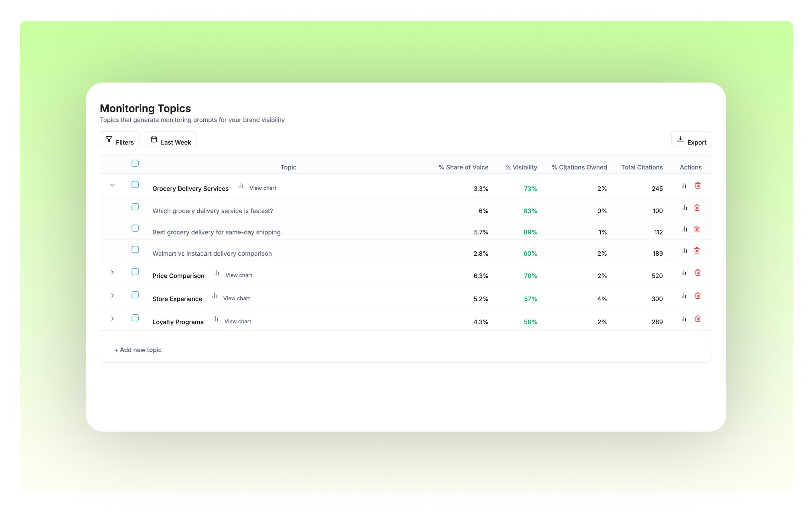Delete the Walmart vs Instacart comparison prompt
812x521 pixels.
(x=697, y=250)
